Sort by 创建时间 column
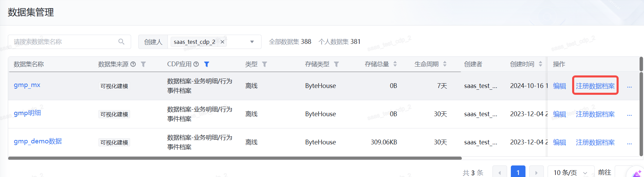The height and width of the screenshot is (177, 644). (540, 64)
